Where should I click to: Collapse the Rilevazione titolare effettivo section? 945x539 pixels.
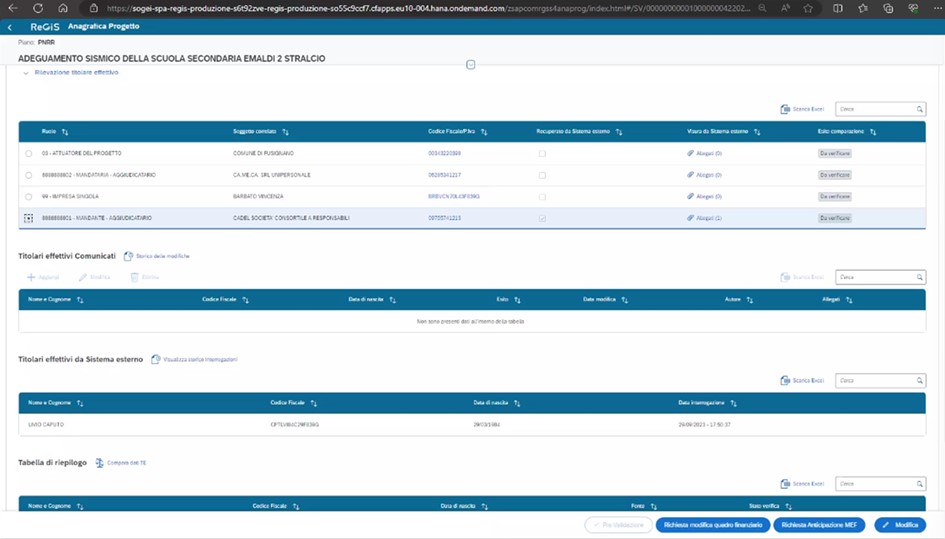[26, 73]
